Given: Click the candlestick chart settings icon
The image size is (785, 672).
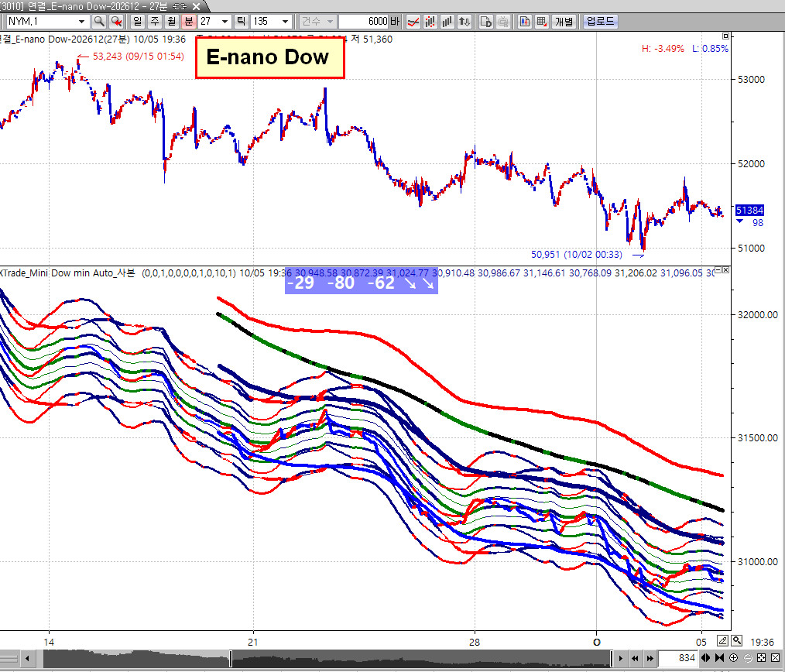Looking at the screenshot, I should click(x=524, y=22).
